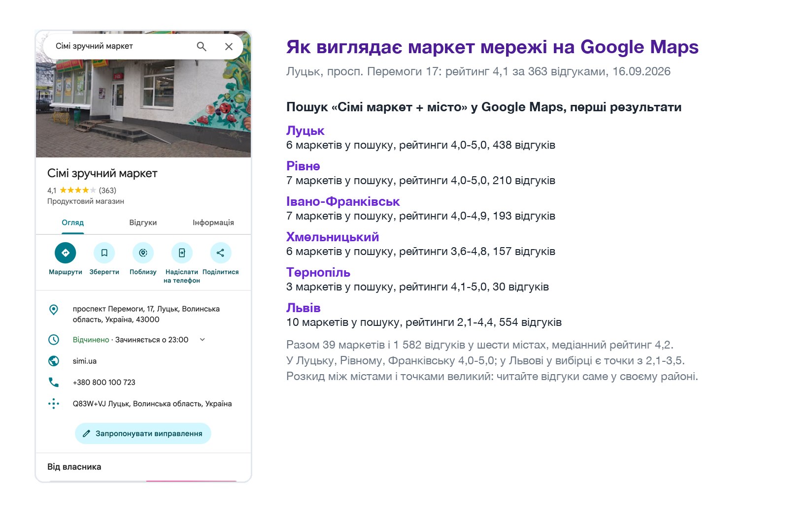Viewport: 812px width, 512px height.
Task: Click 'Разом 39 маркетів і 1 582 відгуків' summary
Action: (x=480, y=345)
